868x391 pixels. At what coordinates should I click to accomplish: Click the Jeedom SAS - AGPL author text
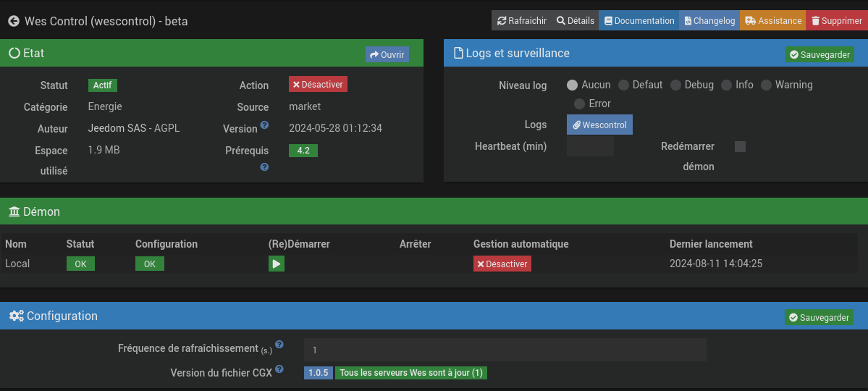[134, 128]
